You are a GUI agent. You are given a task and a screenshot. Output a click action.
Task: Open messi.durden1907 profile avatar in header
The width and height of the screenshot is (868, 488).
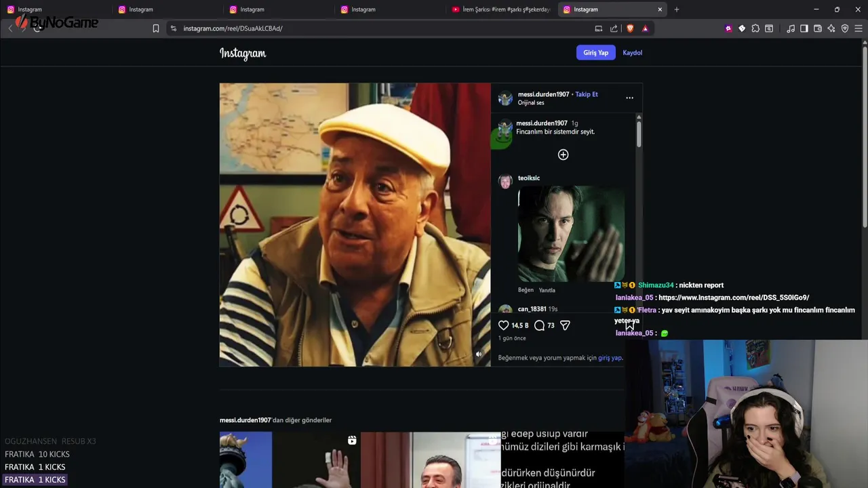point(505,98)
